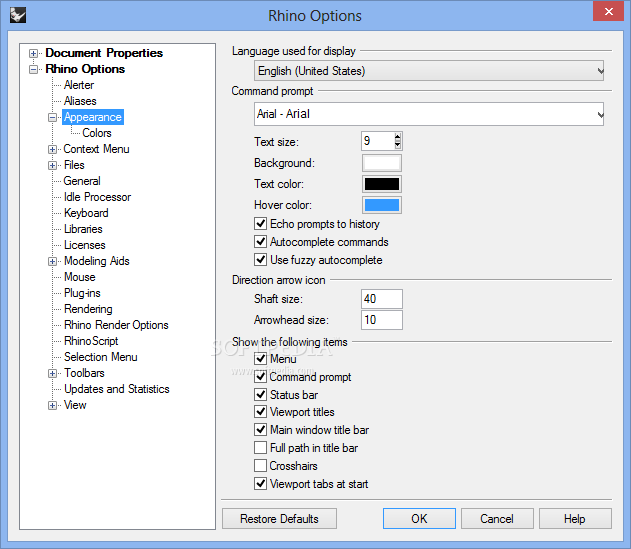Select Context Menu tree item
This screenshot has width=631, height=549.
tap(96, 149)
